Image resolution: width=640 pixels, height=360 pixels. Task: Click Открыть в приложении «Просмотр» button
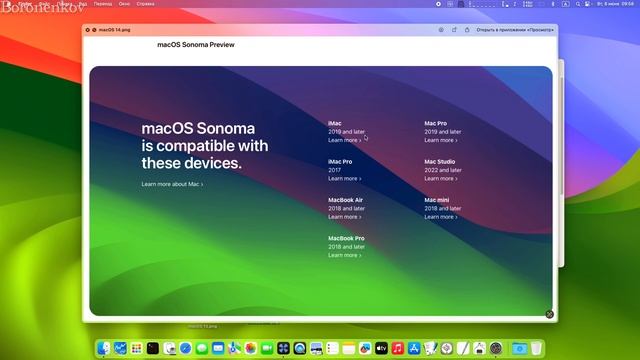point(515,30)
